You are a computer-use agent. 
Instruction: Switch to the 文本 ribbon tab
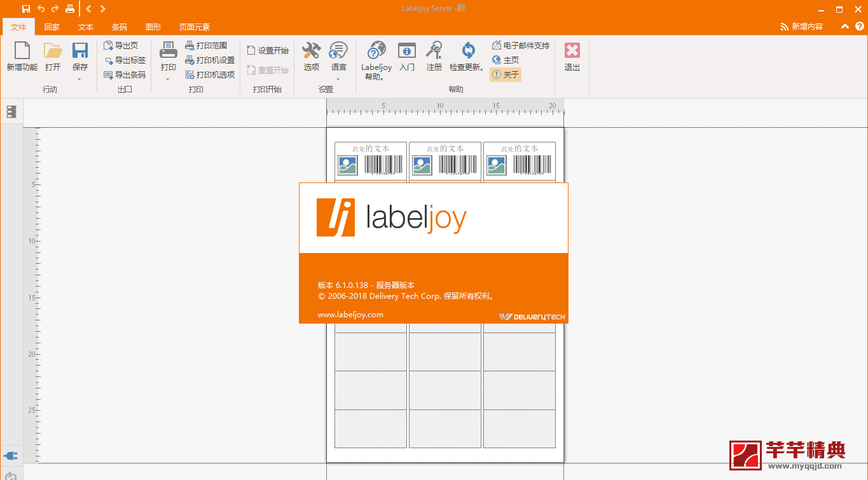(x=86, y=27)
